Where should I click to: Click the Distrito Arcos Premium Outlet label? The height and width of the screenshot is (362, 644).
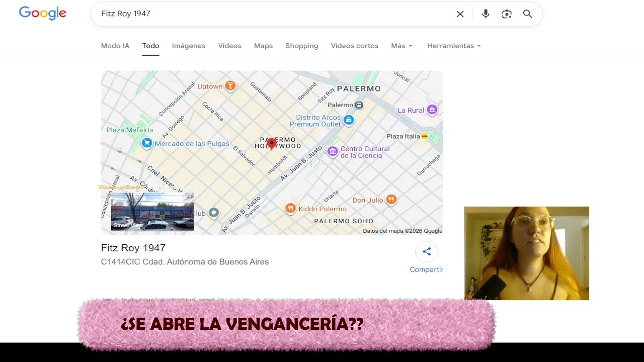315,121
